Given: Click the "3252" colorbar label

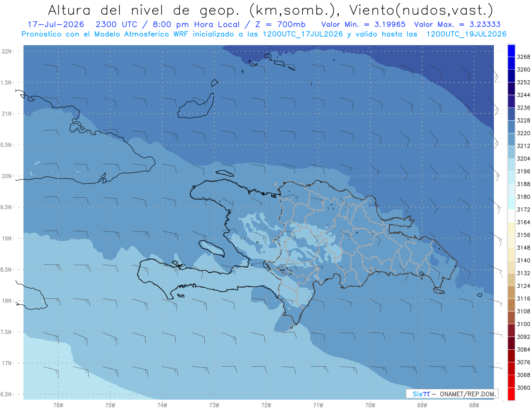Looking at the screenshot, I should 524,82.
